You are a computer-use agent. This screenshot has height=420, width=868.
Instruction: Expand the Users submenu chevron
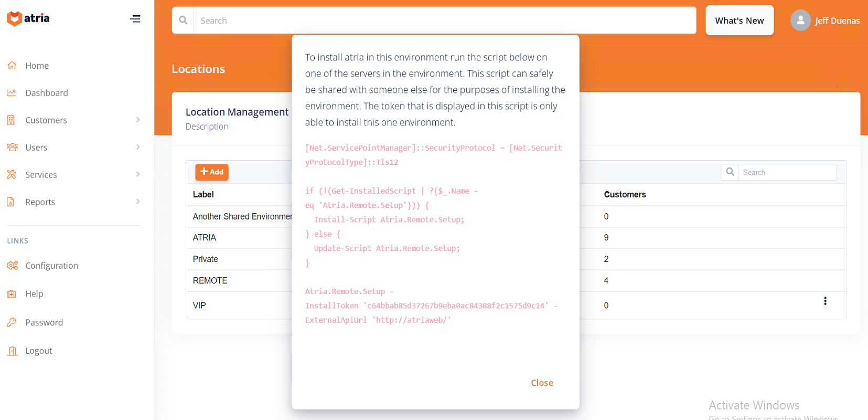(138, 148)
